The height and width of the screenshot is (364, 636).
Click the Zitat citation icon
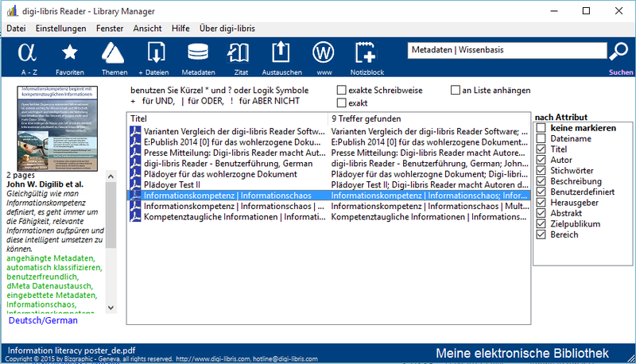pos(238,53)
